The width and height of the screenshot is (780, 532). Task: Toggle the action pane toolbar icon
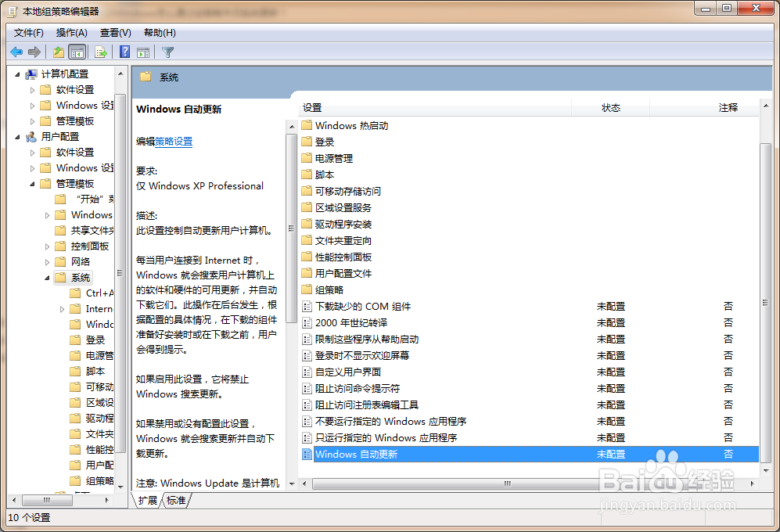pyautogui.click(x=144, y=52)
